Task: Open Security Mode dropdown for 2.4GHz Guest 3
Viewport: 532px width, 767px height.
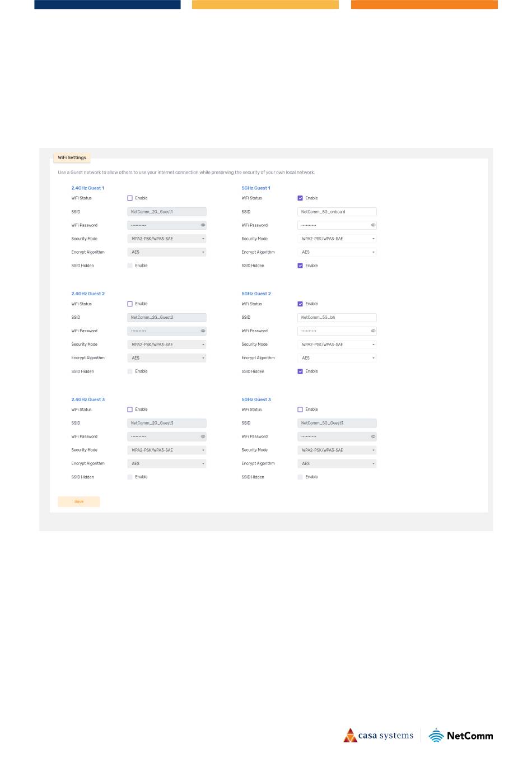Action: tap(166, 450)
